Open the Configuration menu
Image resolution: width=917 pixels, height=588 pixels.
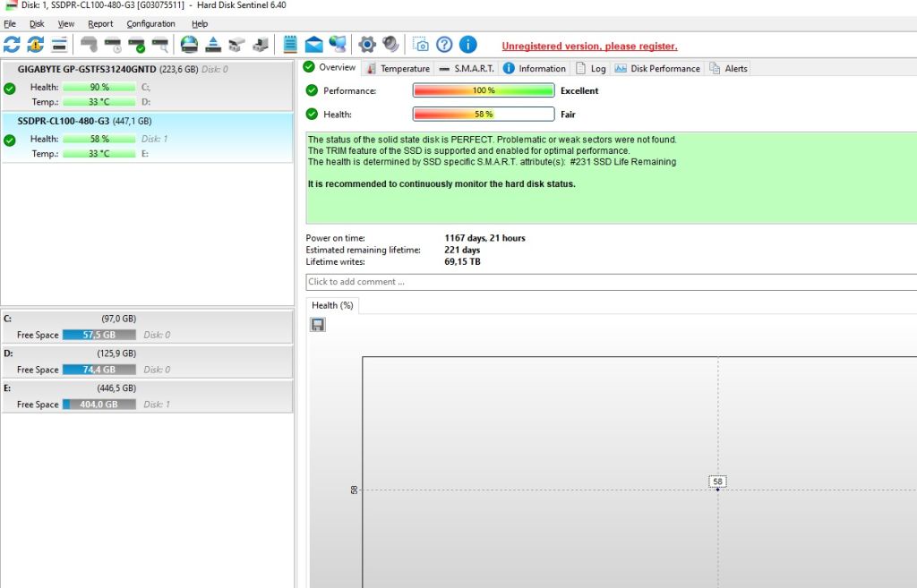coord(150,24)
